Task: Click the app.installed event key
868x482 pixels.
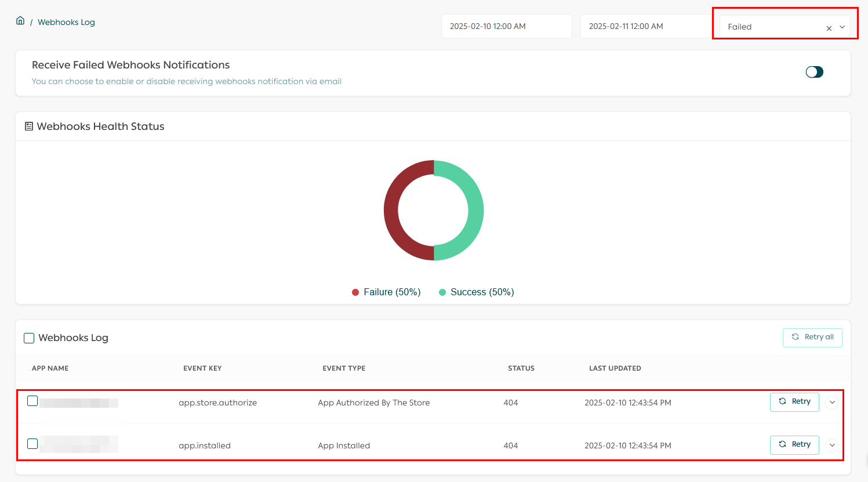Action: coord(205,446)
